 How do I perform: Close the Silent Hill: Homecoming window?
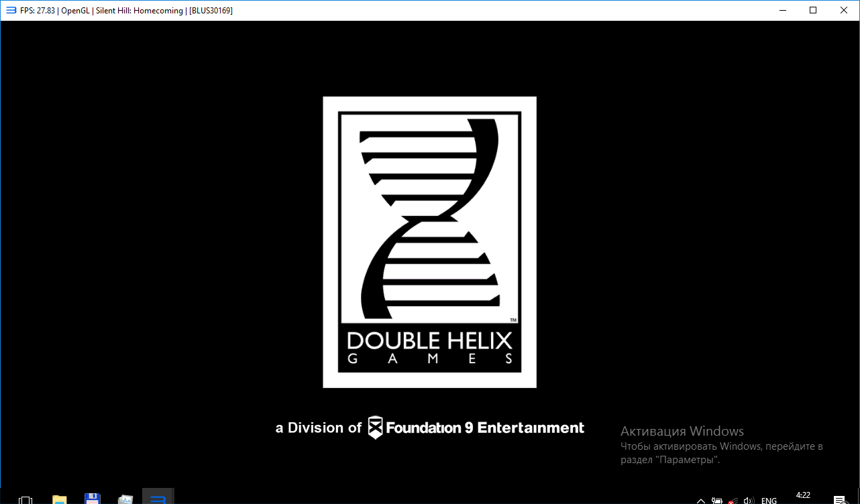tap(844, 10)
